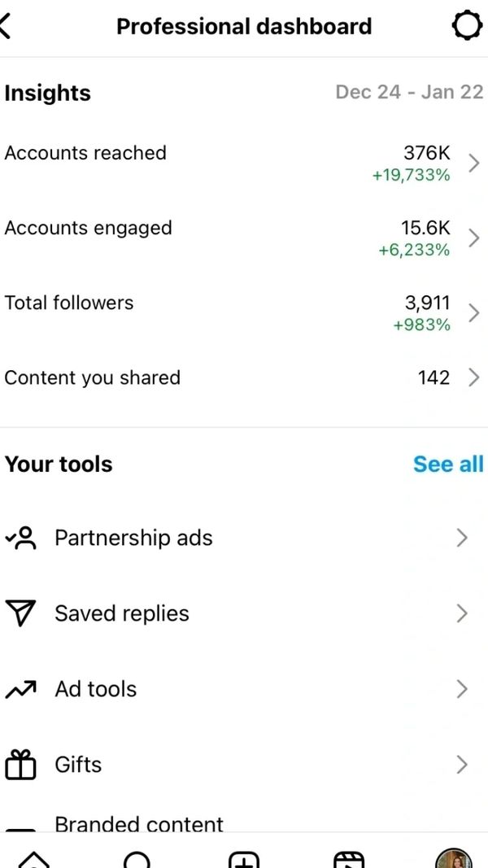Tap the Partnership ads icon
The width and height of the screenshot is (488, 868).
coord(21,538)
